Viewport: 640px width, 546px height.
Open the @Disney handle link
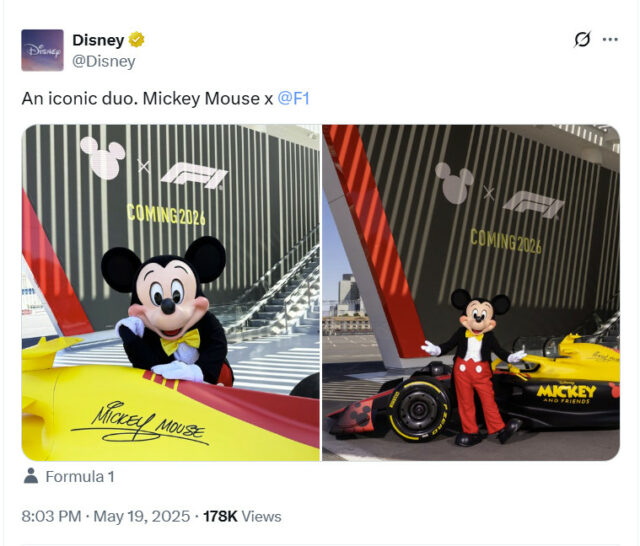(104, 61)
